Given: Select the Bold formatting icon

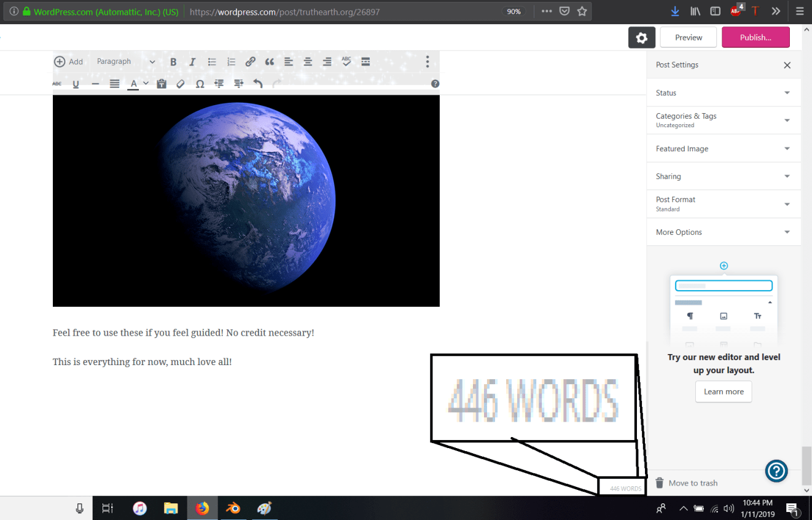Looking at the screenshot, I should [173, 61].
